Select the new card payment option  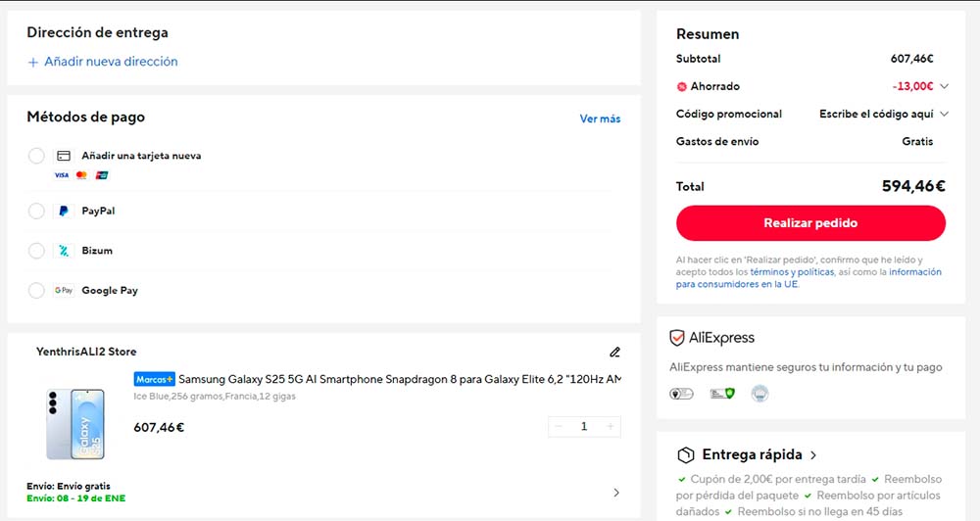[x=36, y=156]
